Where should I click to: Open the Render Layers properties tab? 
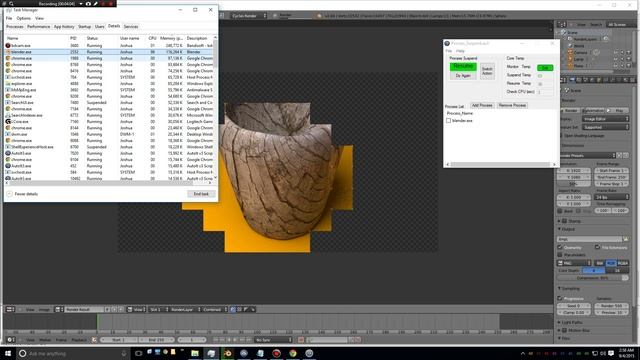click(x=579, y=80)
